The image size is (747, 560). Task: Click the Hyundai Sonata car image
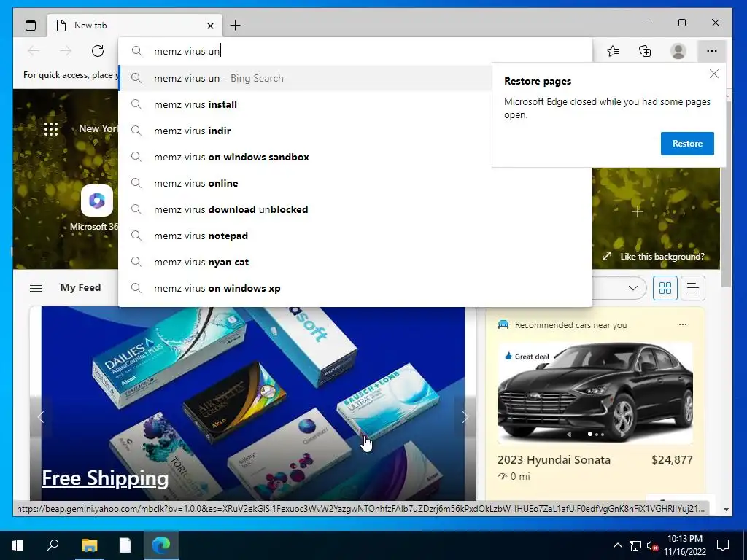(x=595, y=393)
